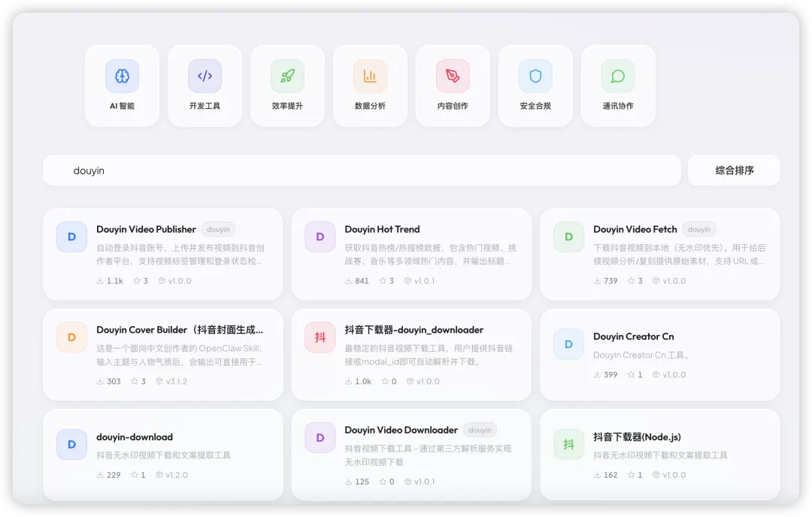Select the 开发工具 code brackets icon
812x517 pixels.
tap(205, 76)
